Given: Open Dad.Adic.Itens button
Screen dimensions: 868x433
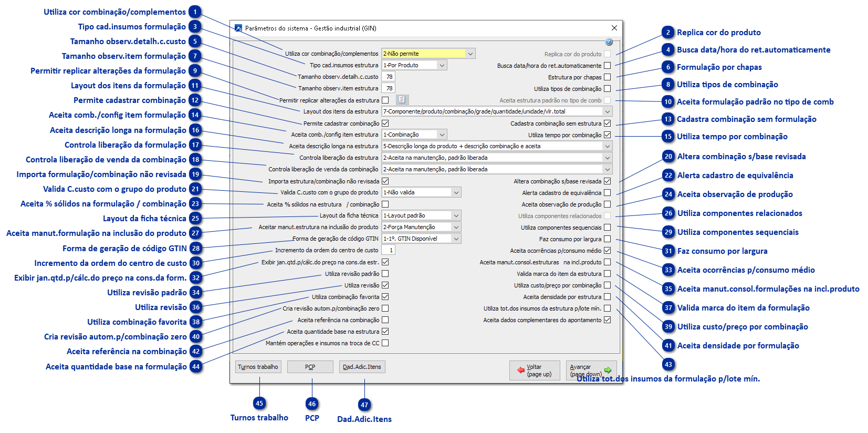Looking at the screenshot, I should click(x=362, y=367).
